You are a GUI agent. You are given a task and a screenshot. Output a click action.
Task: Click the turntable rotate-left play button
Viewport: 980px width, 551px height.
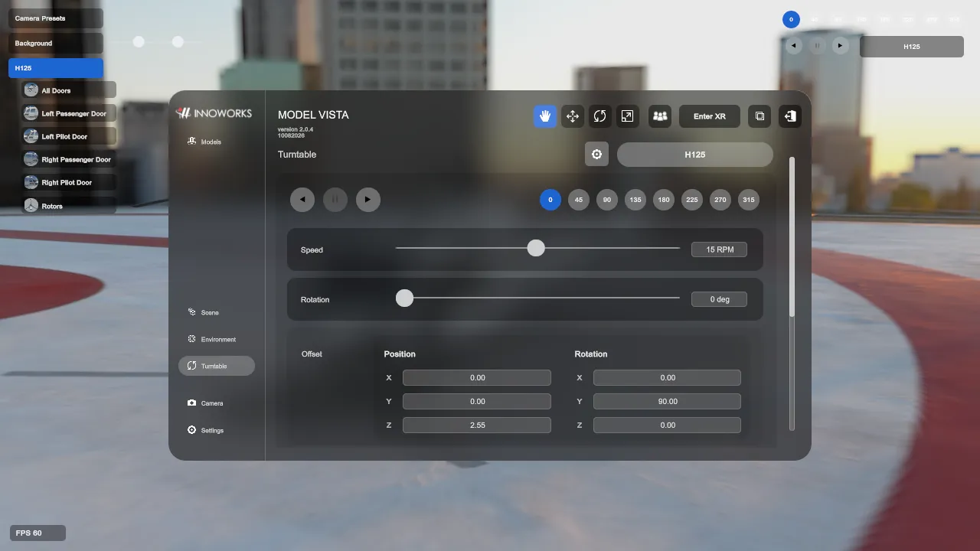click(302, 200)
